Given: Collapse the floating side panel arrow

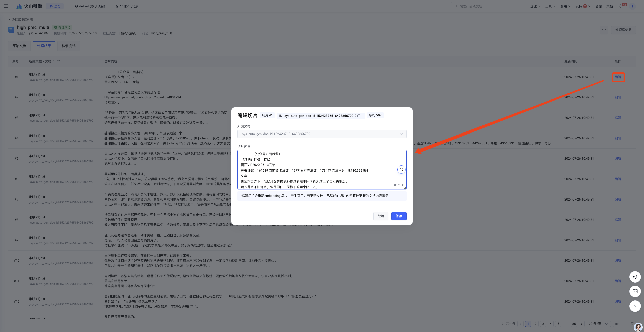Looking at the screenshot, I should tap(635, 306).
